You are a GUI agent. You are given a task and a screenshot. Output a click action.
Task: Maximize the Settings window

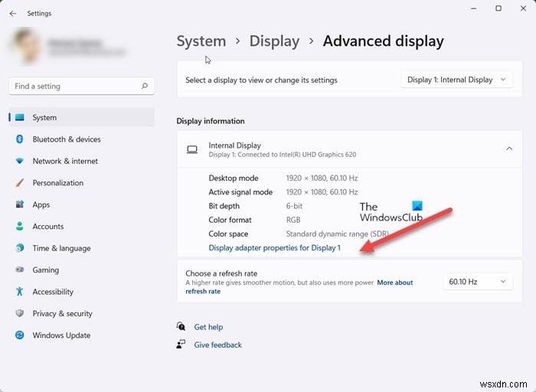pyautogui.click(x=498, y=8)
